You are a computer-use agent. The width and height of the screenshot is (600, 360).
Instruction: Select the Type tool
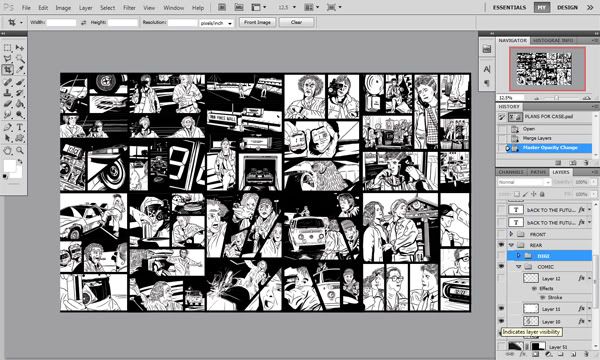coord(20,127)
